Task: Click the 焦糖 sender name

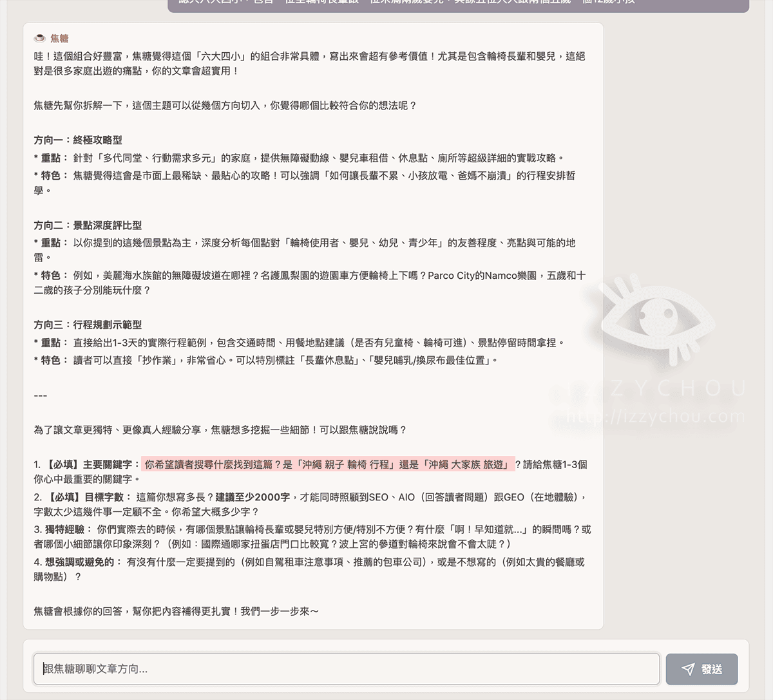Action: (x=59, y=38)
